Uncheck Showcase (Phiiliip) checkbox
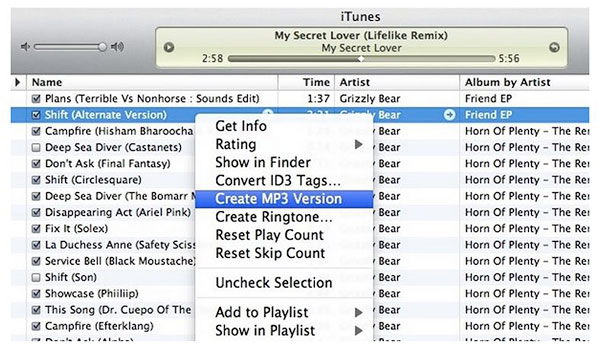 [36, 294]
